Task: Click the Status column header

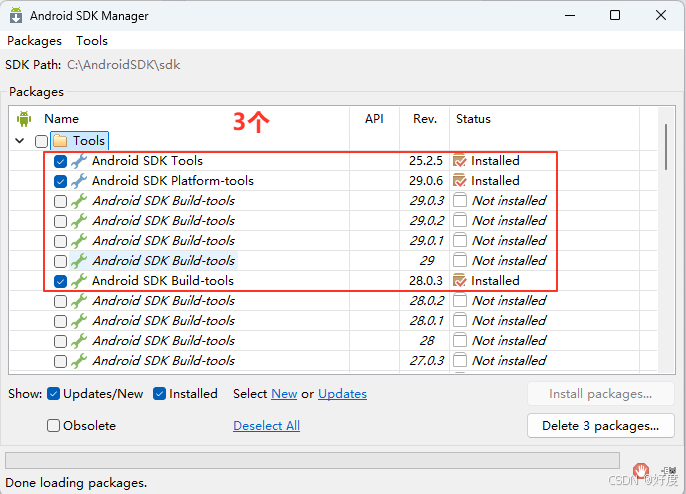Action: [x=473, y=119]
